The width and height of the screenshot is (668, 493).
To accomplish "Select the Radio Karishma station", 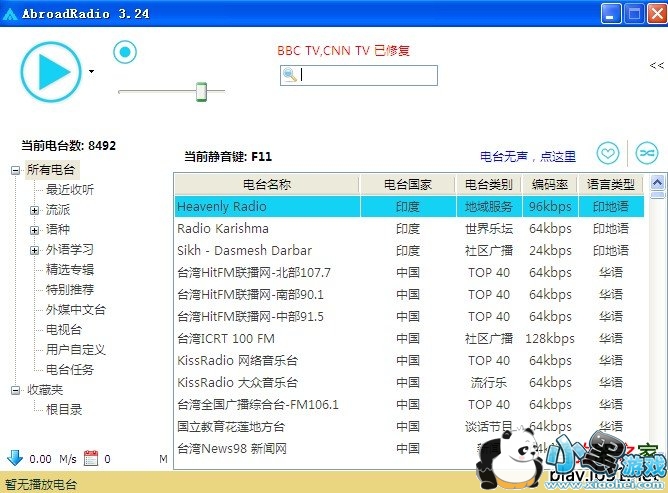I will tap(223, 229).
